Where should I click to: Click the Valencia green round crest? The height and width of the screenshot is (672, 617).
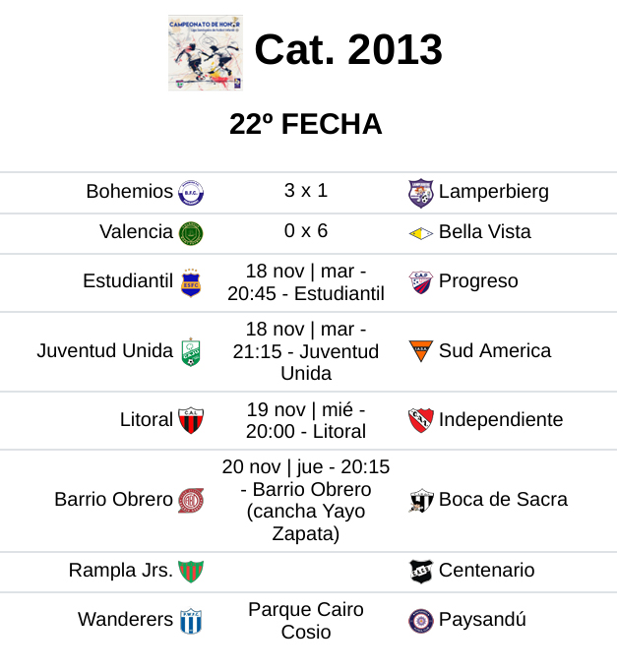tap(191, 233)
